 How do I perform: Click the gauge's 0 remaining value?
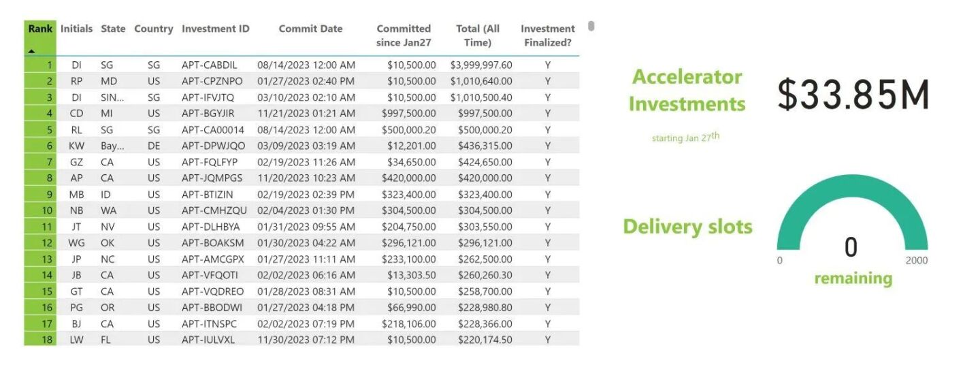pyautogui.click(x=851, y=248)
